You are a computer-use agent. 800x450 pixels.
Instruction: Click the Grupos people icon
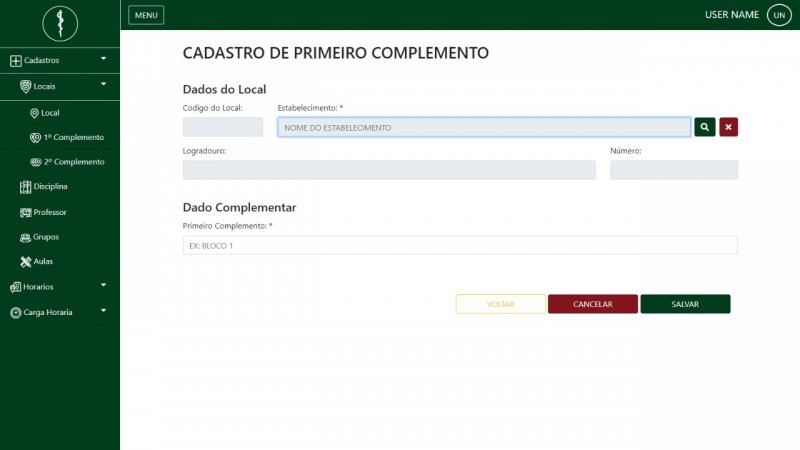coord(25,237)
